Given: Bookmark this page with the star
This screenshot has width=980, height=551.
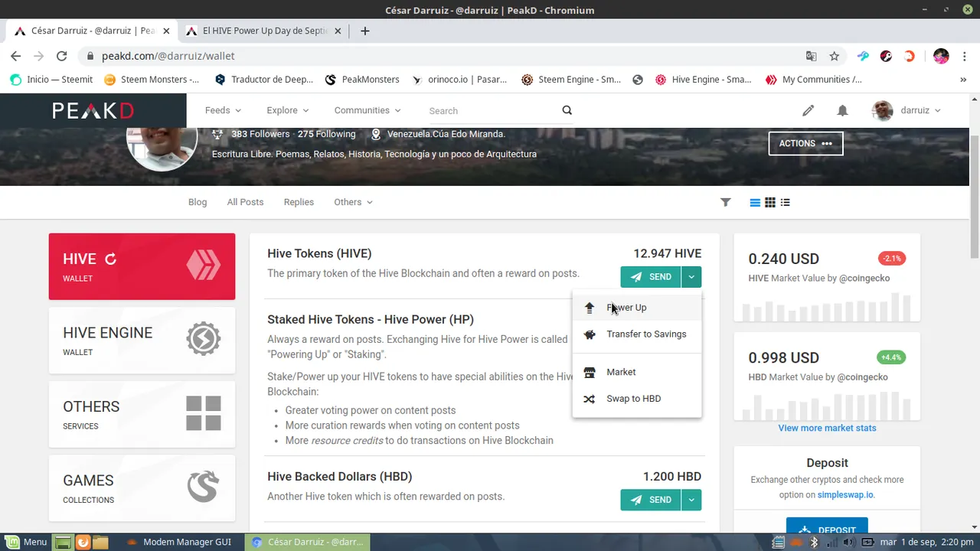Looking at the screenshot, I should click(835, 56).
